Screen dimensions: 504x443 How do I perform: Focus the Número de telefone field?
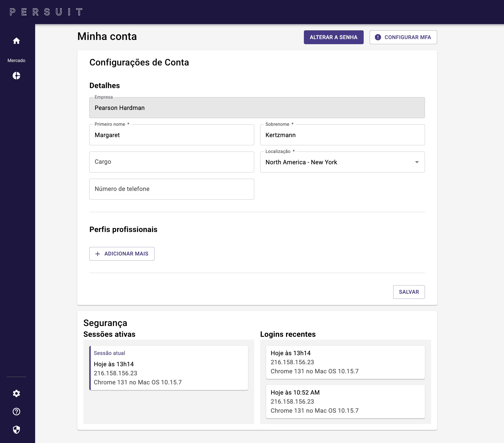coord(171,189)
